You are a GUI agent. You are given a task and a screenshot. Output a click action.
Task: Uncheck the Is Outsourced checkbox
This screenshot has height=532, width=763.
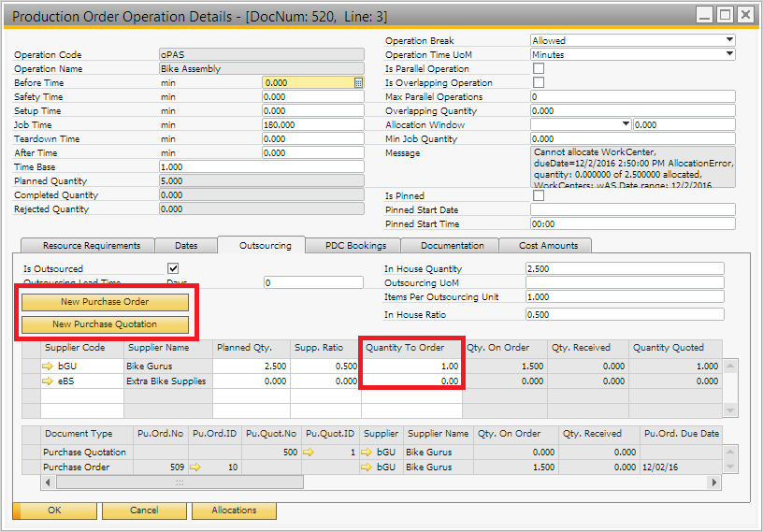pos(172,268)
